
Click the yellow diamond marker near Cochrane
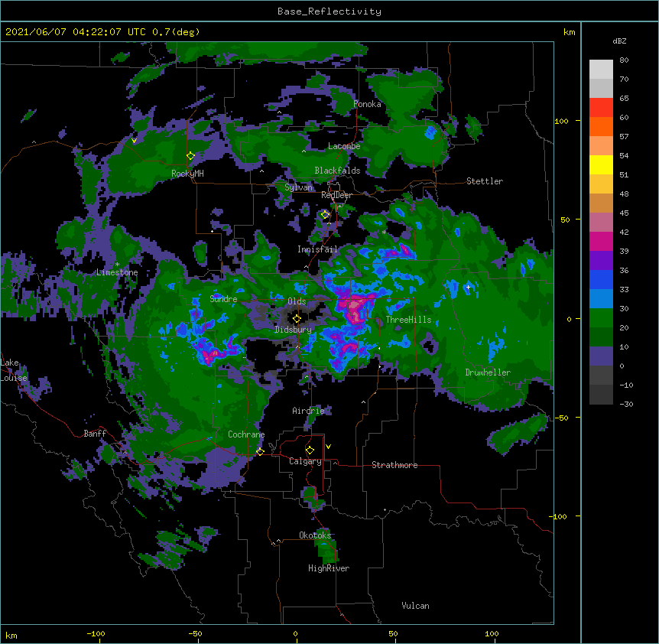tap(260, 451)
